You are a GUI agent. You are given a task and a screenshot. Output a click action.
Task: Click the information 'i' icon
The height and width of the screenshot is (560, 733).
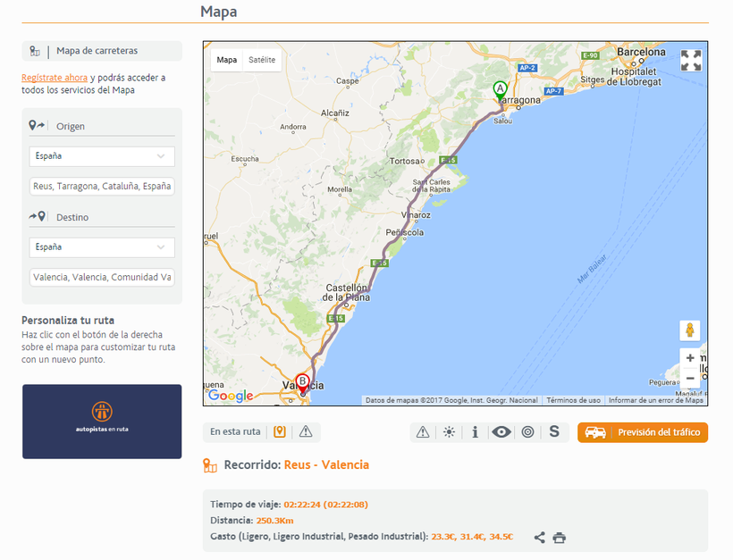475,432
